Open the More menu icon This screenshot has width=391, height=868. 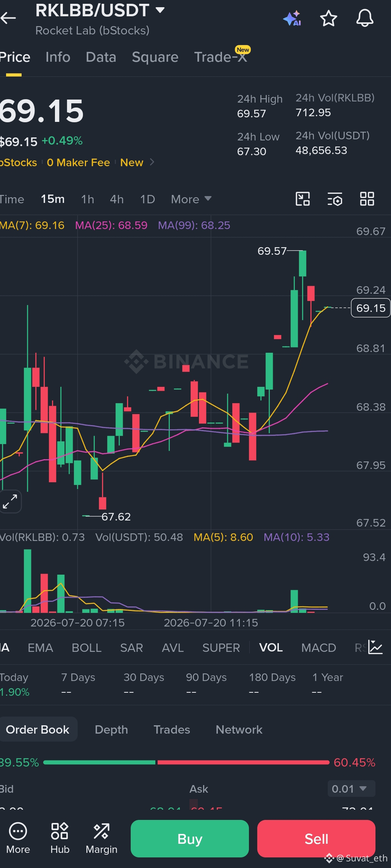click(18, 838)
